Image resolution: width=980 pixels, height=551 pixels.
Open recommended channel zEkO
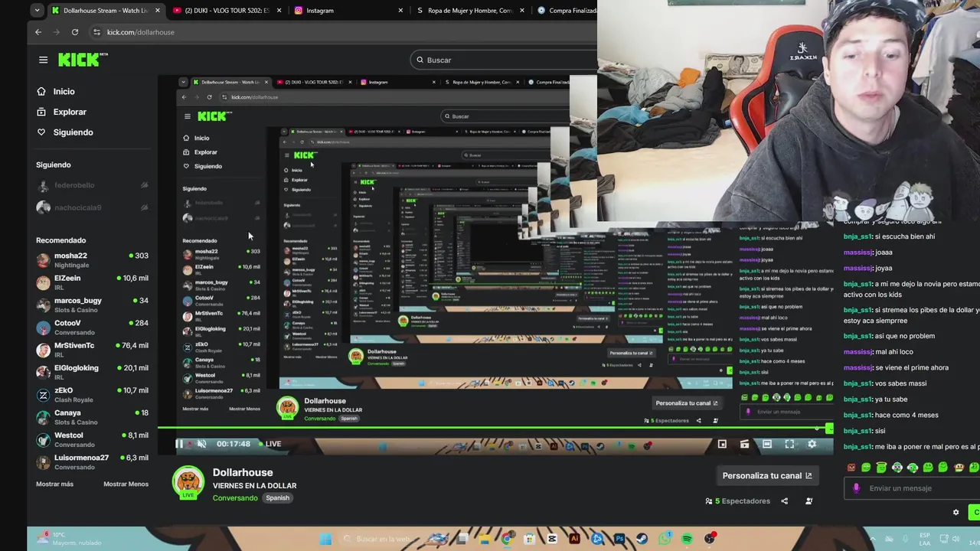coord(92,394)
